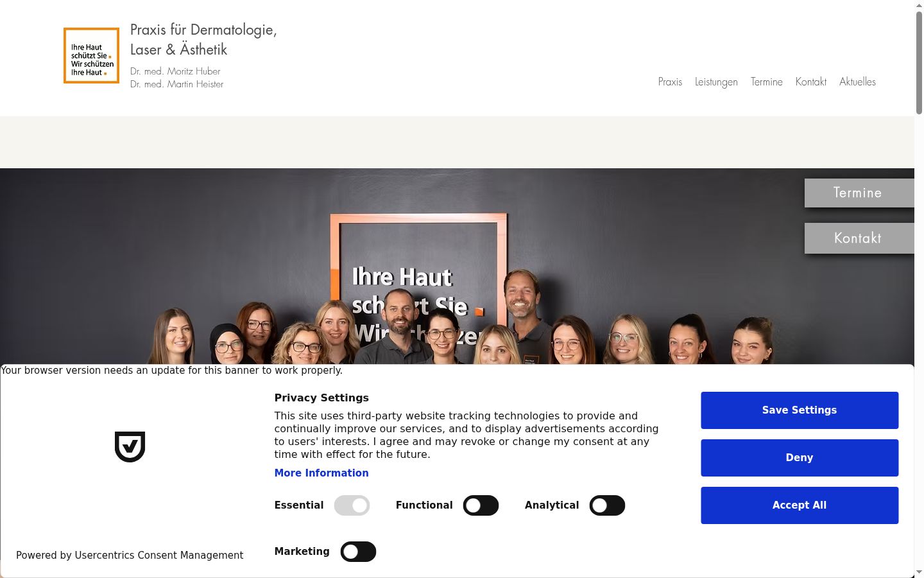Click the Save Settings button

[800, 410]
